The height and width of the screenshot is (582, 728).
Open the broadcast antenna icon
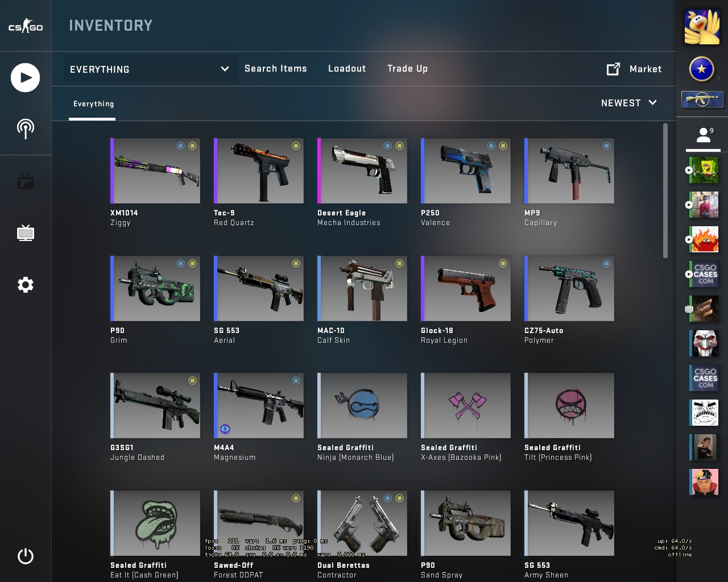coord(26,129)
